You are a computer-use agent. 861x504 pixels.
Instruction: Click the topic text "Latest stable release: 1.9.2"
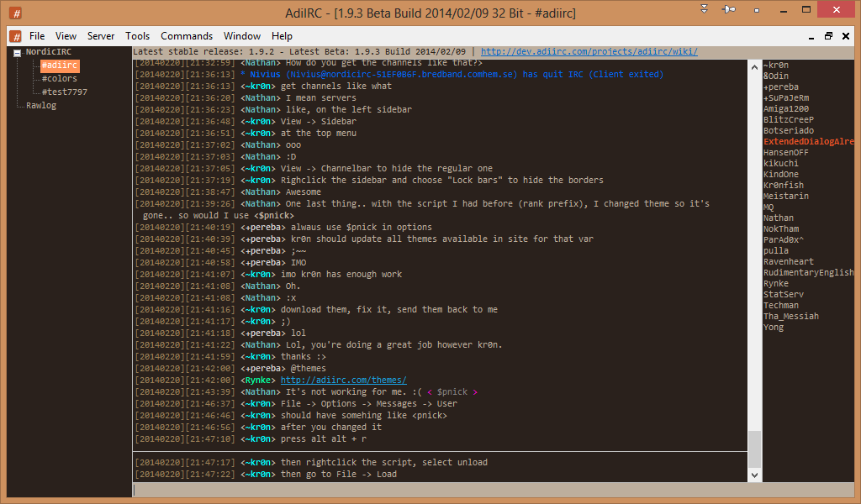[x=203, y=51]
